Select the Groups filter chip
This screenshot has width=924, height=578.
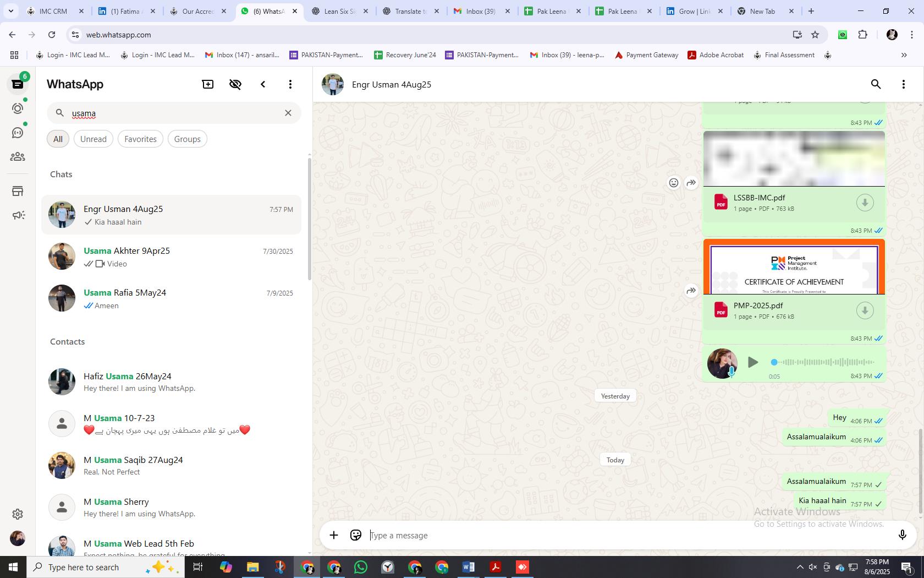187,139
